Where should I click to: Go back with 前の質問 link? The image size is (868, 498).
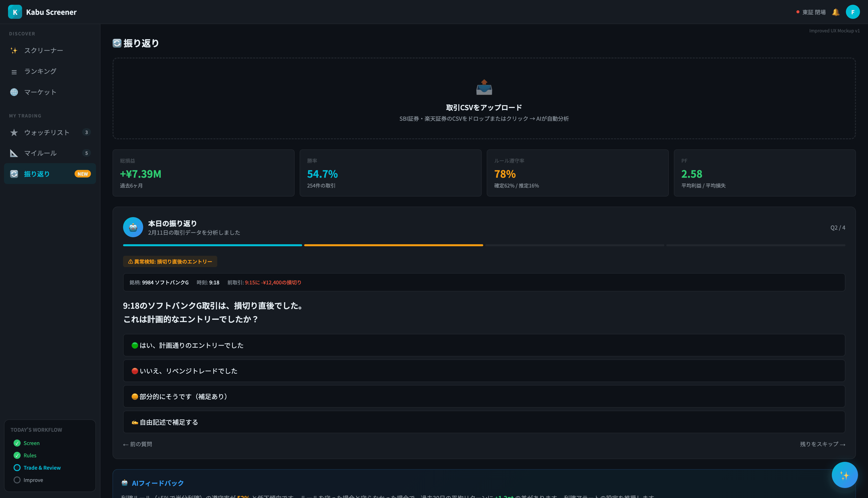pos(138,444)
